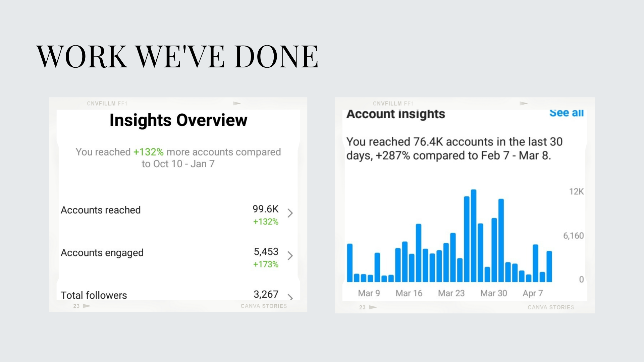Click the arrow icon beside 23 under Insights Overview
Image resolution: width=644 pixels, height=362 pixels.
87,306
